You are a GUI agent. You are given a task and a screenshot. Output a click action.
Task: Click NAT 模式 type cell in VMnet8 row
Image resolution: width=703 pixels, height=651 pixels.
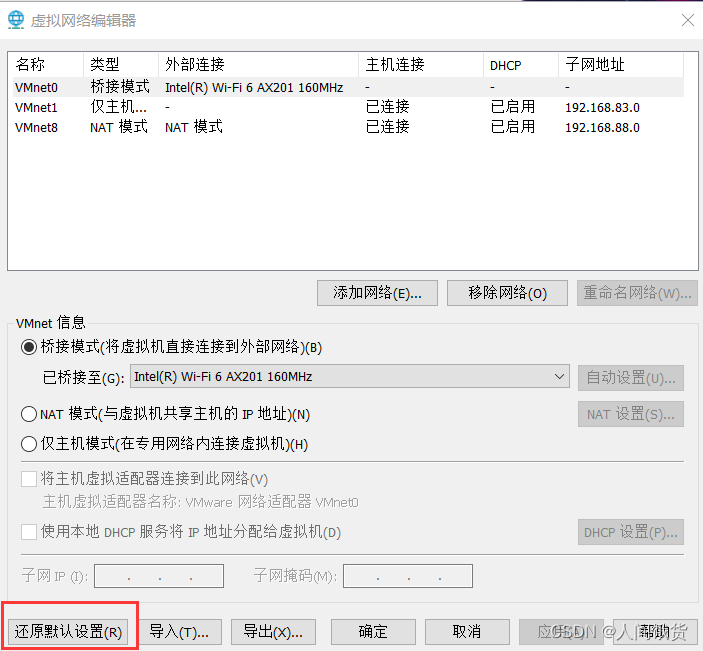(119, 127)
